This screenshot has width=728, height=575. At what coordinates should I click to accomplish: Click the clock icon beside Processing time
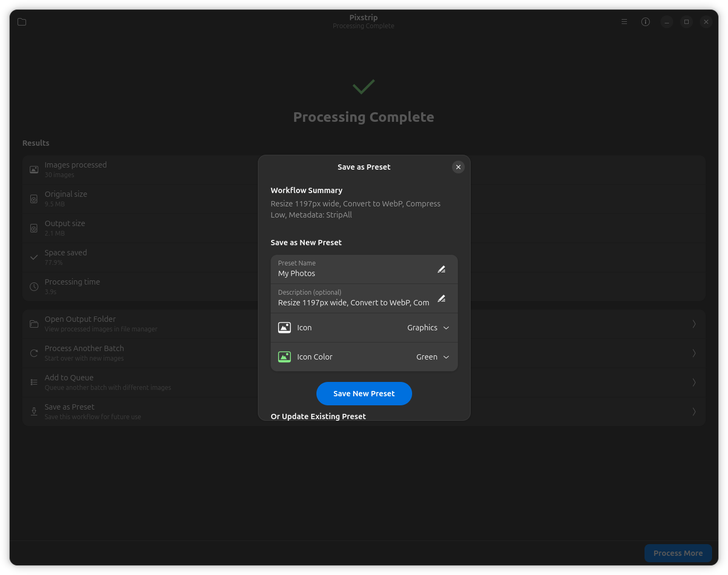34,286
